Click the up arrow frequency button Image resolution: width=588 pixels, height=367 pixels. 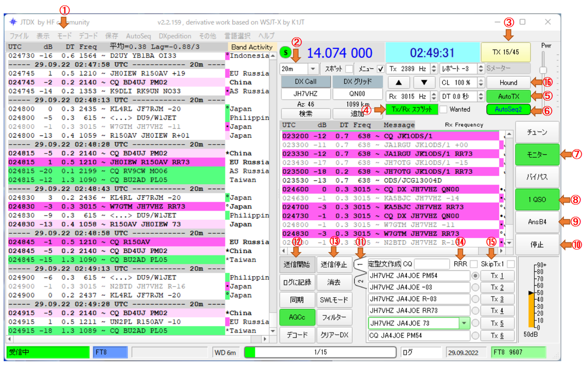(x=399, y=83)
